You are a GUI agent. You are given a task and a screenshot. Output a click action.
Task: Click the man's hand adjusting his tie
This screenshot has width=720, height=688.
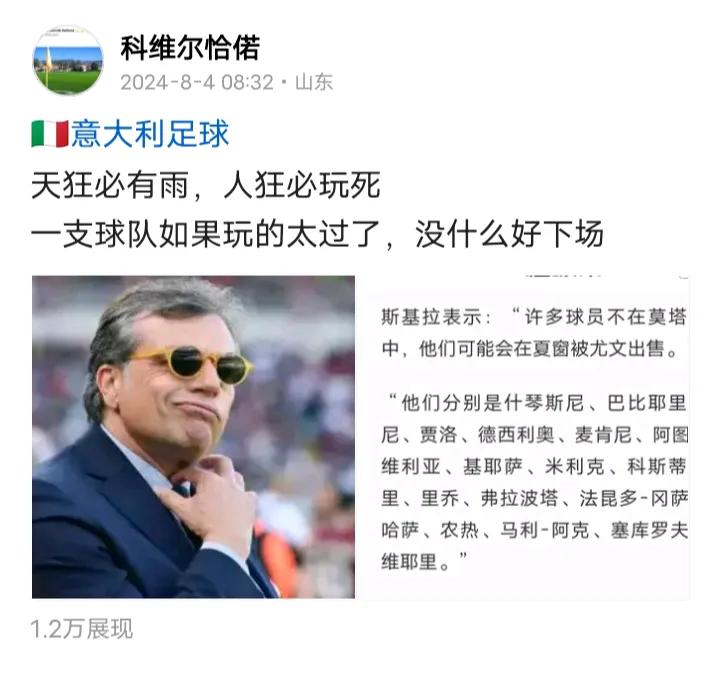pos(208,500)
